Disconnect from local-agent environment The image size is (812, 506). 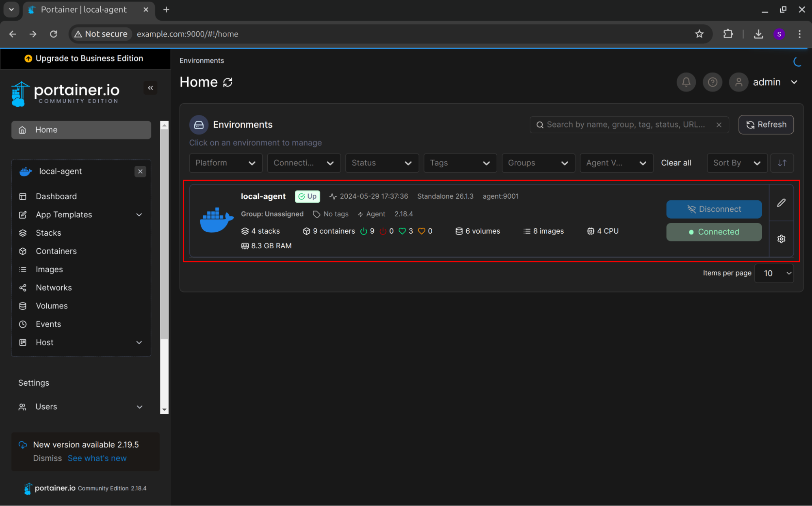[714, 209]
